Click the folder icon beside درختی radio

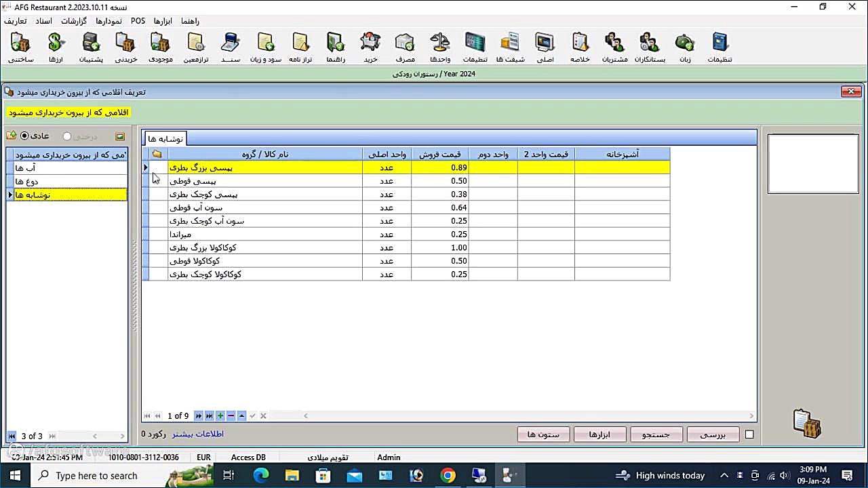coord(120,136)
